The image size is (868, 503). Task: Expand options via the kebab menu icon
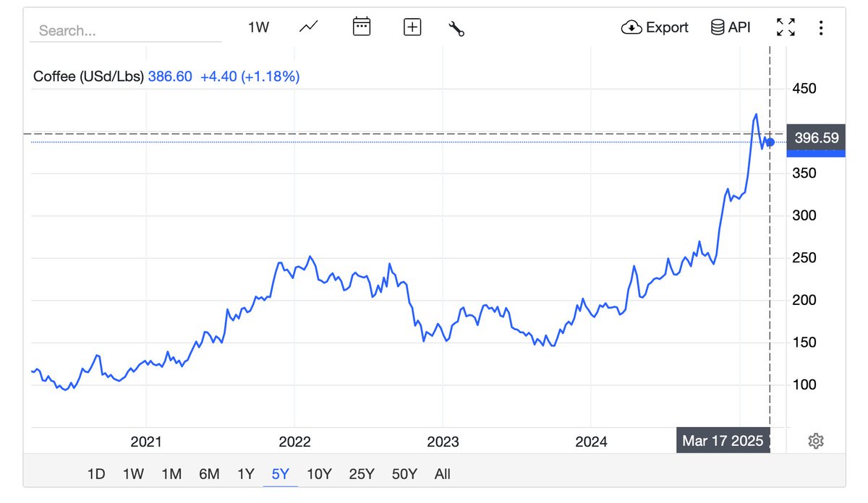tap(821, 27)
